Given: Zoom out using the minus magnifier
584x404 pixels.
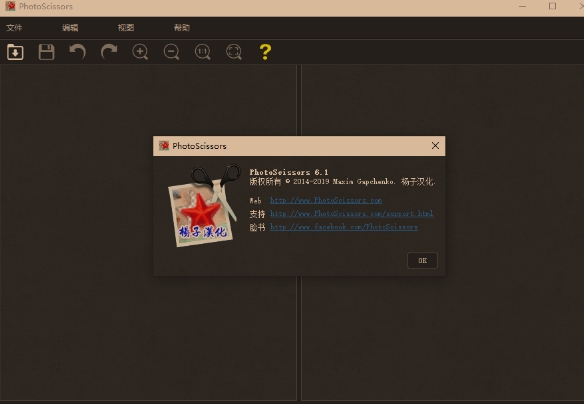Looking at the screenshot, I should pos(171,52).
